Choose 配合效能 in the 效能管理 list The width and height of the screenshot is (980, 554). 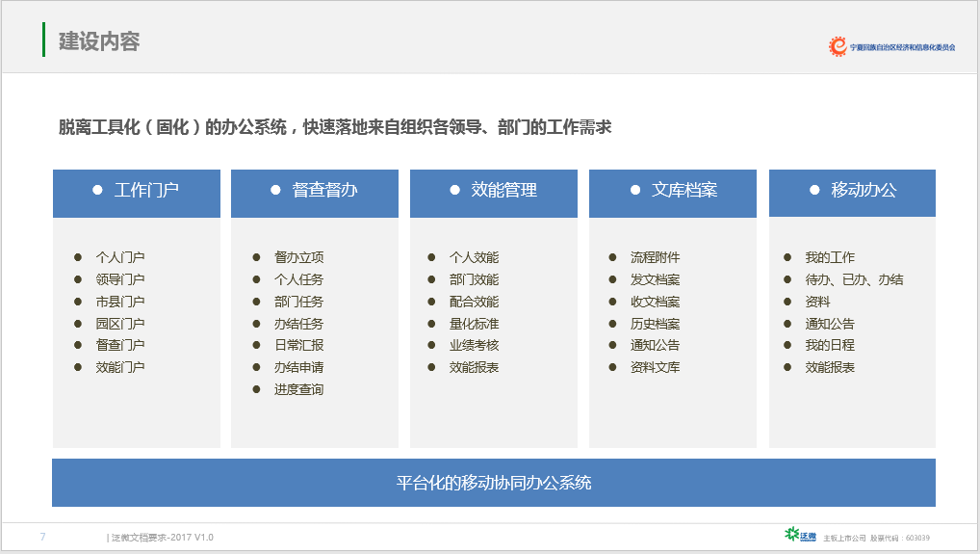coord(474,302)
